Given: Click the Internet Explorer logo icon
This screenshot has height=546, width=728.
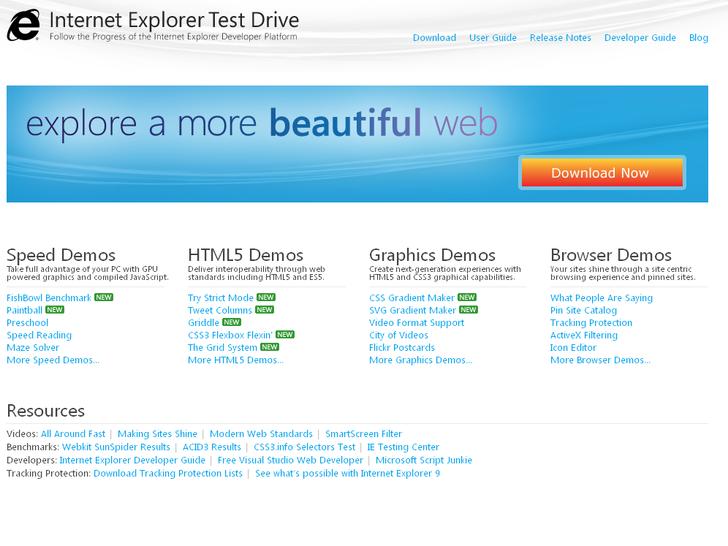Looking at the screenshot, I should click(x=23, y=25).
